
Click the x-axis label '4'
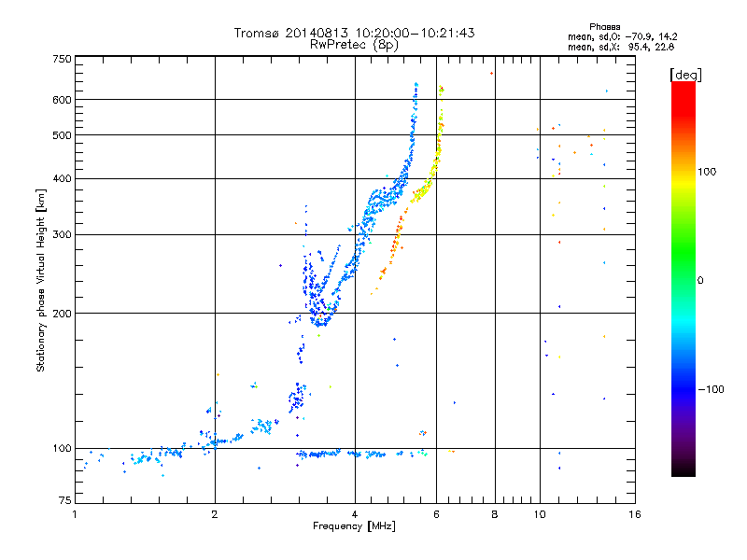coord(355,514)
